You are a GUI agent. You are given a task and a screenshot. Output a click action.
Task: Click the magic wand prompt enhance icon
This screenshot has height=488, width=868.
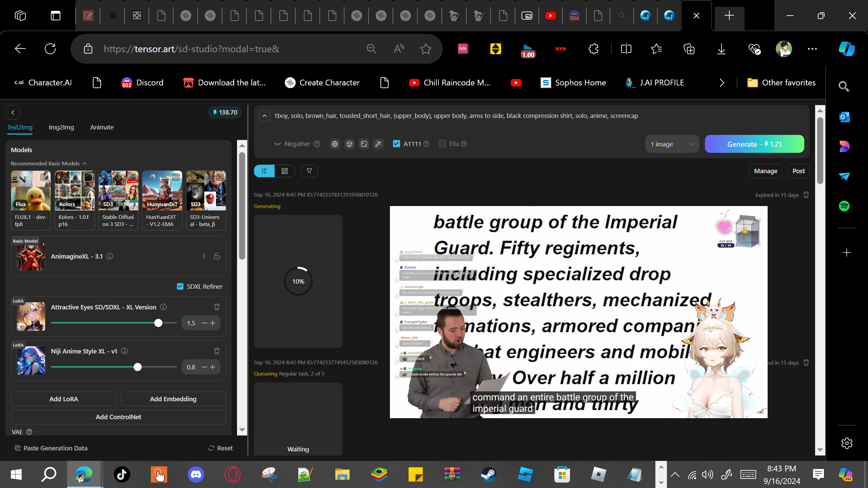378,144
